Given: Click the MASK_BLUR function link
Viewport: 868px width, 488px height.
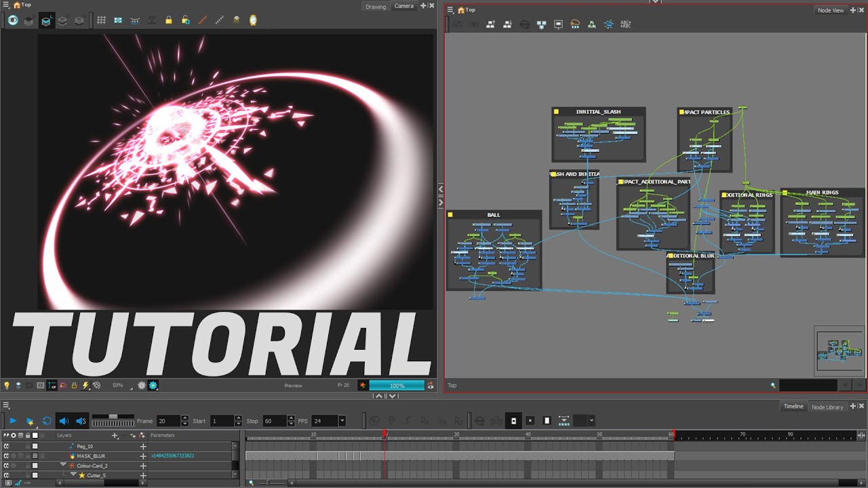Looking at the screenshot, I should (172, 456).
